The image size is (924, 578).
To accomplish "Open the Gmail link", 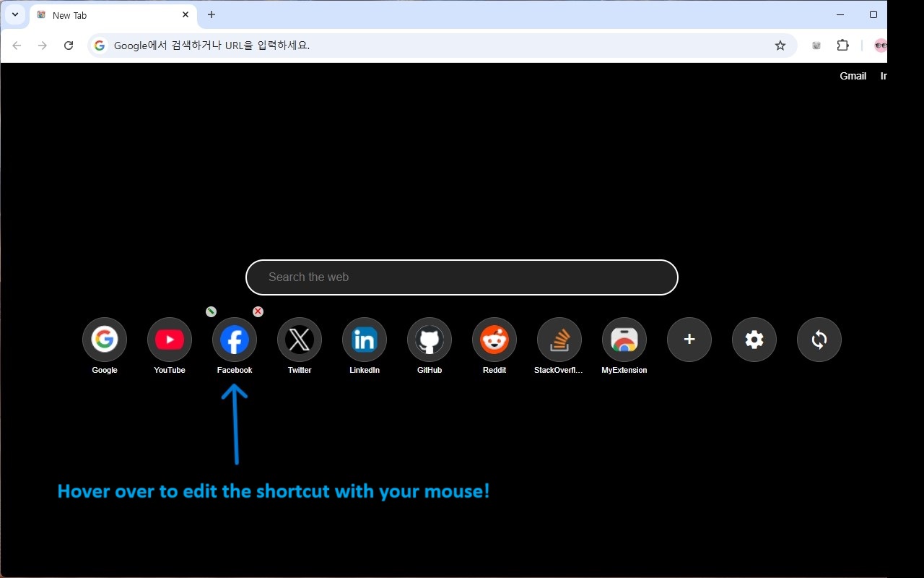I will (x=853, y=76).
